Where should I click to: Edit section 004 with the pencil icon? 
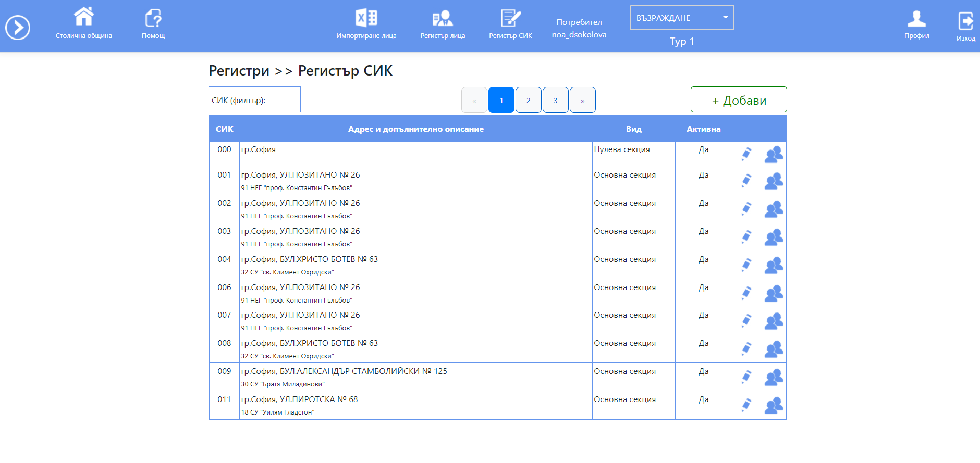pyautogui.click(x=746, y=265)
